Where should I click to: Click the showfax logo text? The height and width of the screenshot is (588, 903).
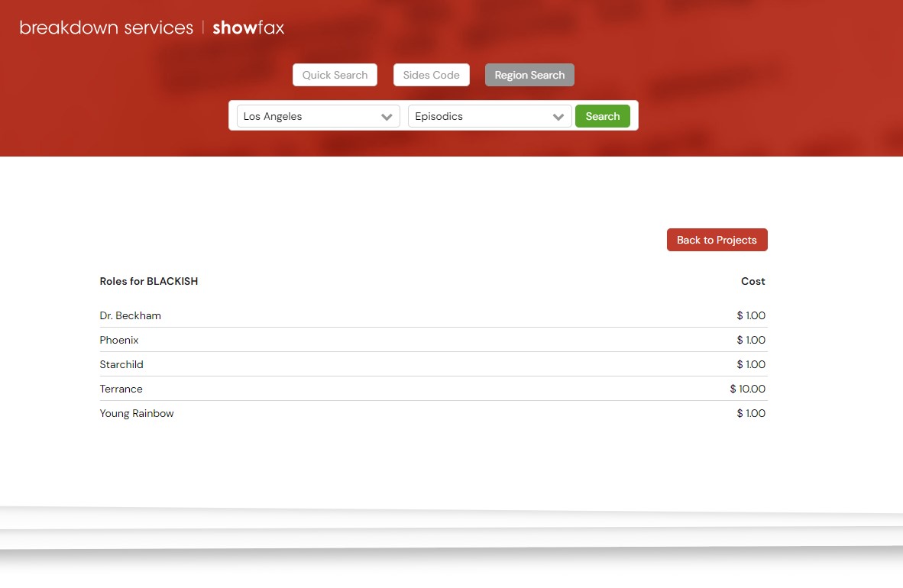(248, 27)
